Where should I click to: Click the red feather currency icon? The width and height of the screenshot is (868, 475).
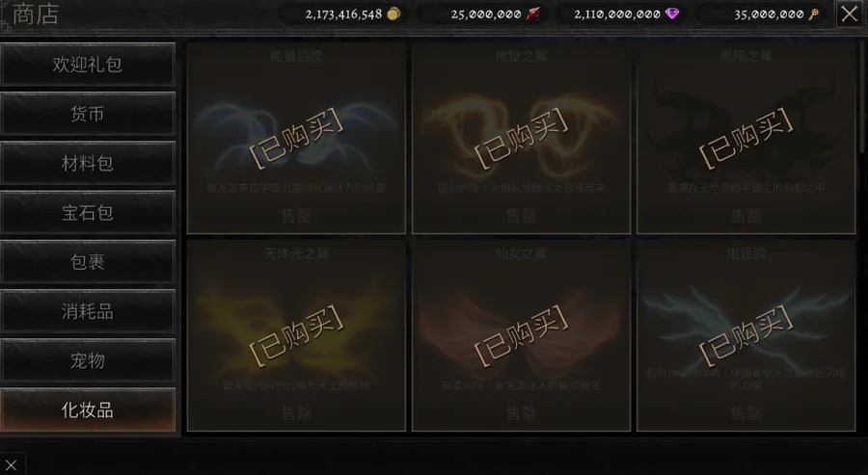point(532,14)
